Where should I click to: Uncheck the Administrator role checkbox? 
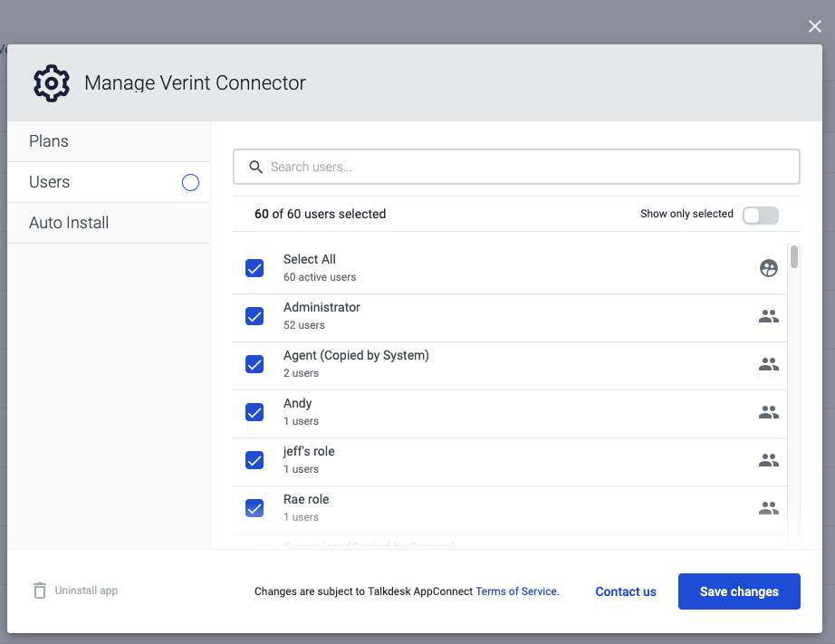click(x=254, y=316)
